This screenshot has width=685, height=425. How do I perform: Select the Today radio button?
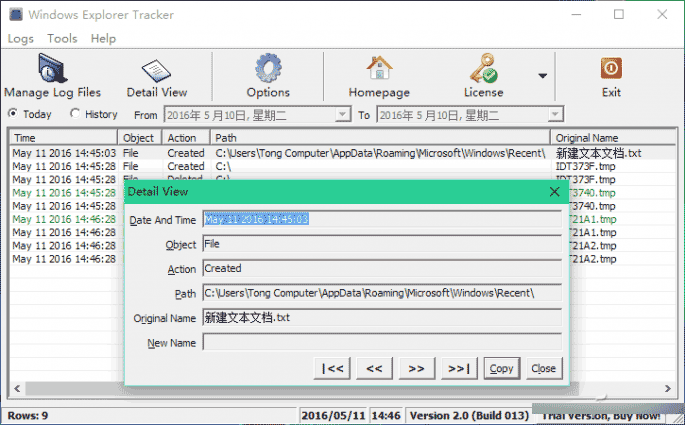click(13, 114)
